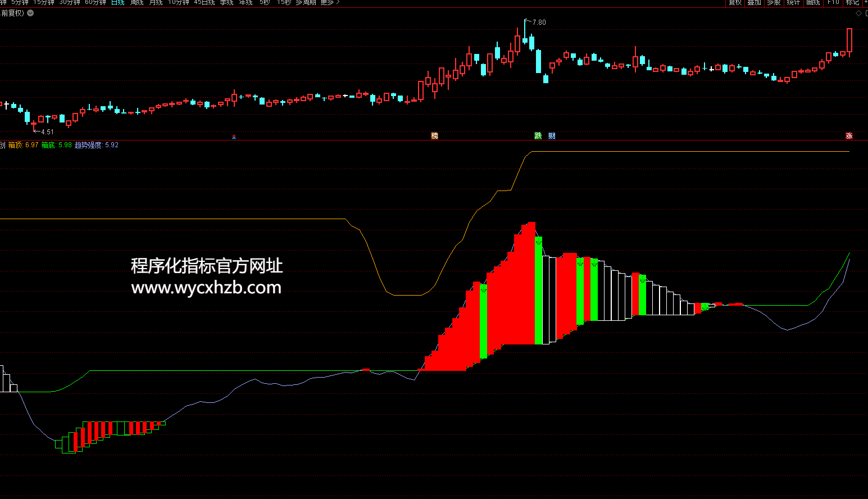
Task: Click the 7.80 high price label
Action: pos(539,22)
